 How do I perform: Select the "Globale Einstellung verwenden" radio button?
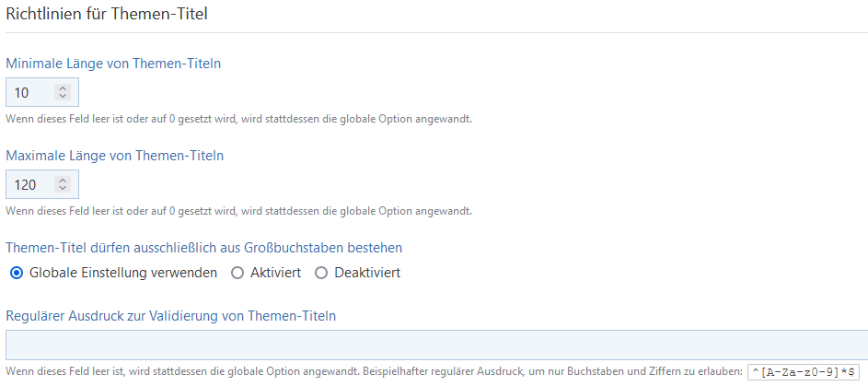pos(17,273)
